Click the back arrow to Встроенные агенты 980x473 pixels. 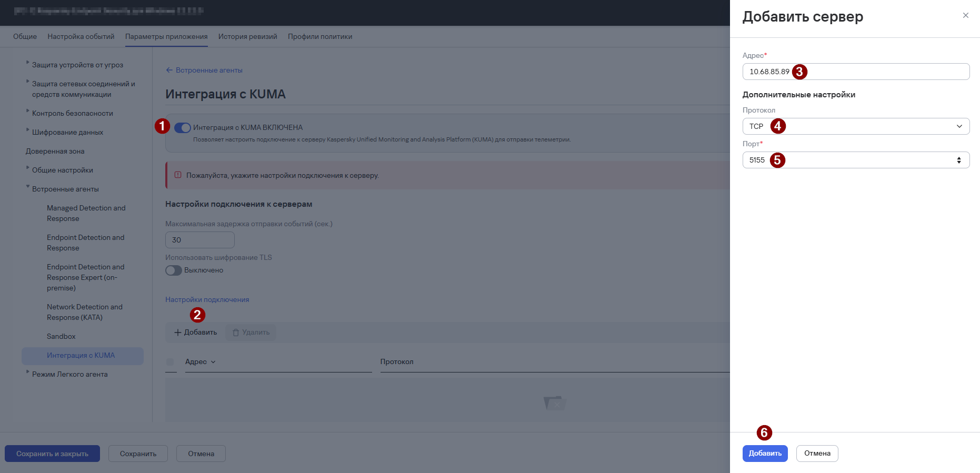(x=169, y=70)
